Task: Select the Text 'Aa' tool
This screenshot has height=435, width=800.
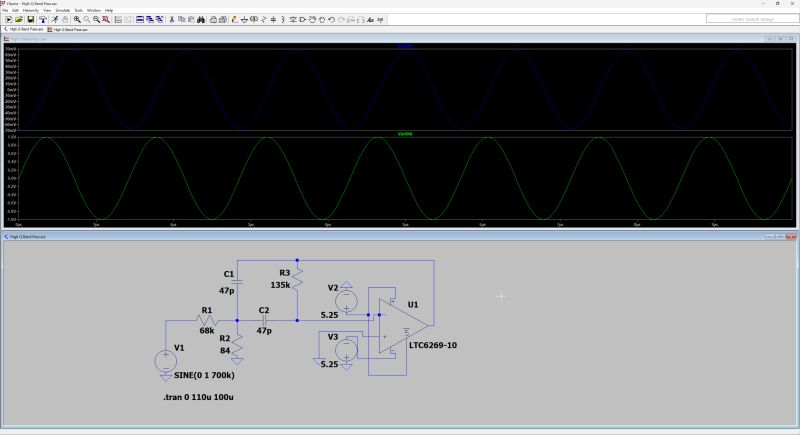Action: pos(370,19)
